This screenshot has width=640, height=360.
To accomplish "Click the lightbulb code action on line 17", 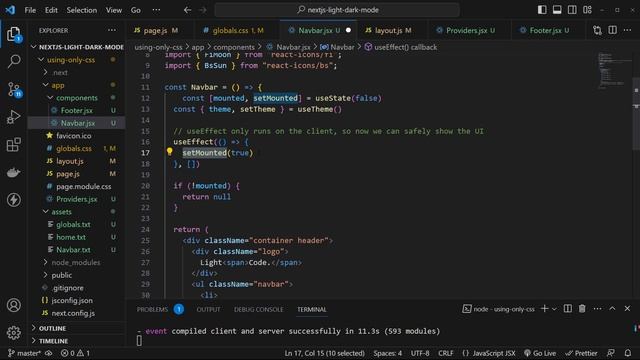I will pos(169,152).
